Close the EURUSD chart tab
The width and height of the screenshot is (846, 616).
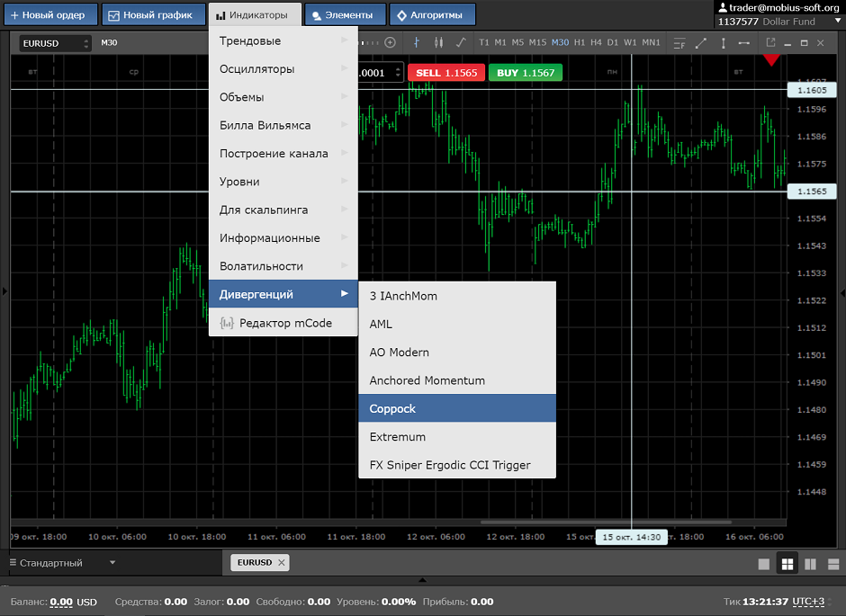(281, 563)
